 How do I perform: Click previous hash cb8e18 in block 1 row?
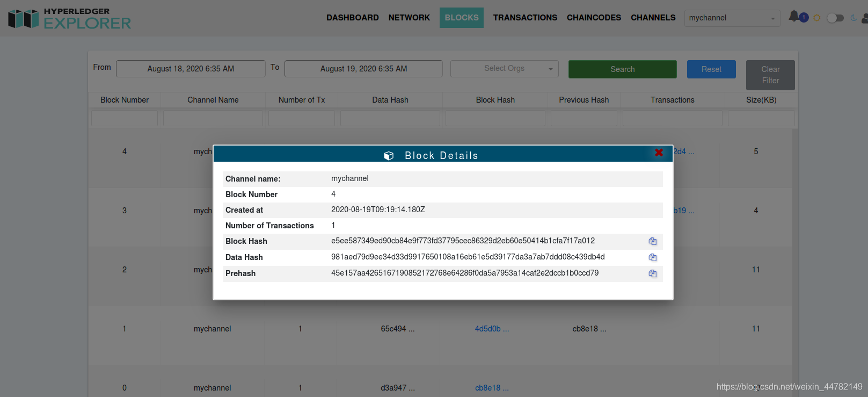(589, 329)
